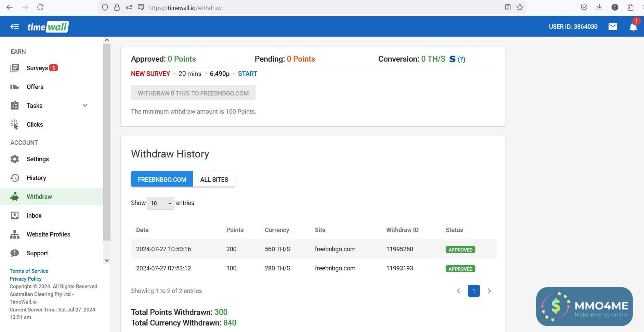644x332 pixels.
Task: Open History in the sidebar
Action: (x=36, y=178)
